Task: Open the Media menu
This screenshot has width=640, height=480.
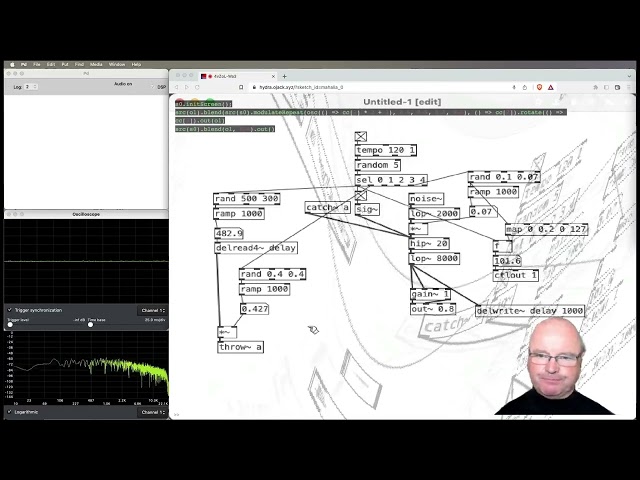Action: click(x=96, y=64)
